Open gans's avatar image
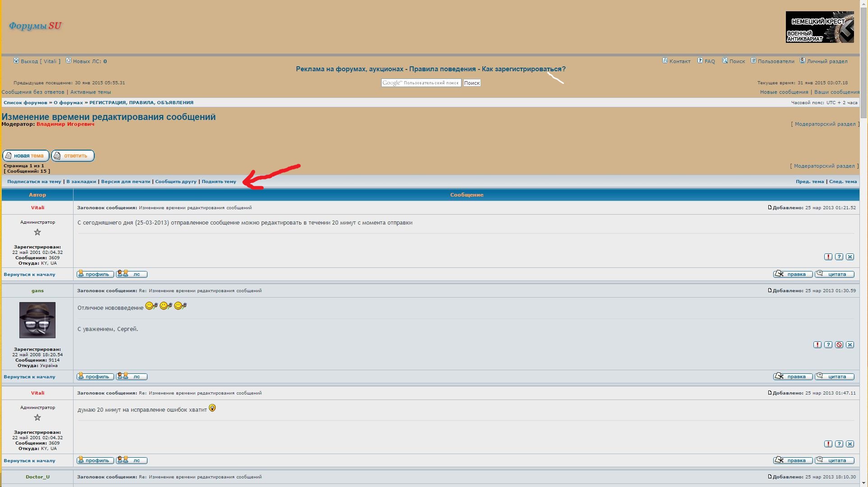The height and width of the screenshot is (487, 868). (37, 320)
